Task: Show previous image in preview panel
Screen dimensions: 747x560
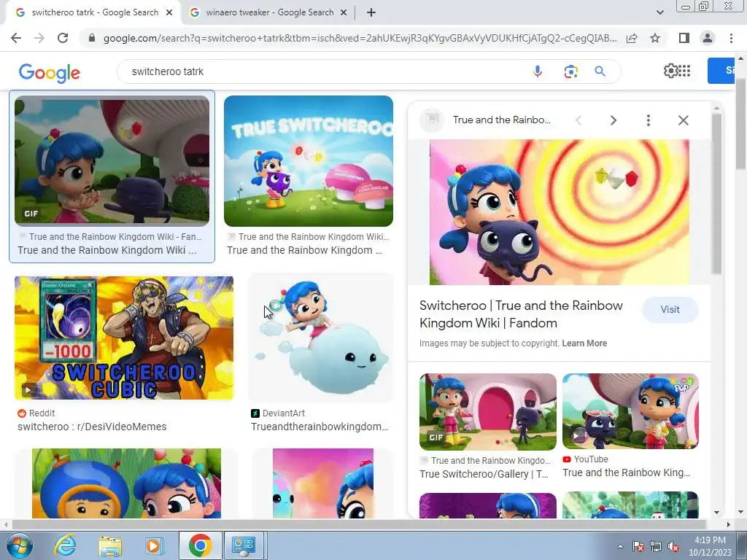Action: (578, 120)
